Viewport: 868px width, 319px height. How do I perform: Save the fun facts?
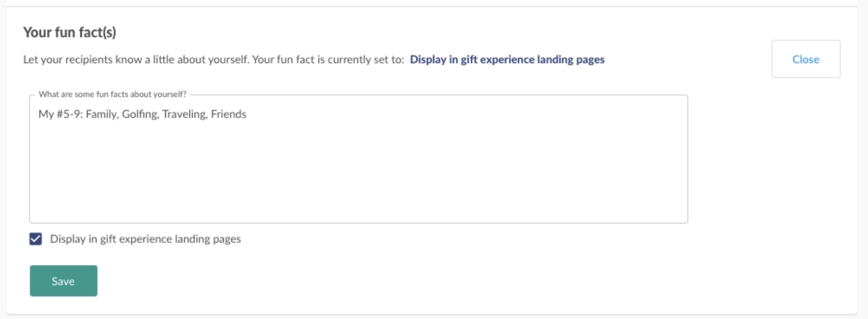[64, 281]
